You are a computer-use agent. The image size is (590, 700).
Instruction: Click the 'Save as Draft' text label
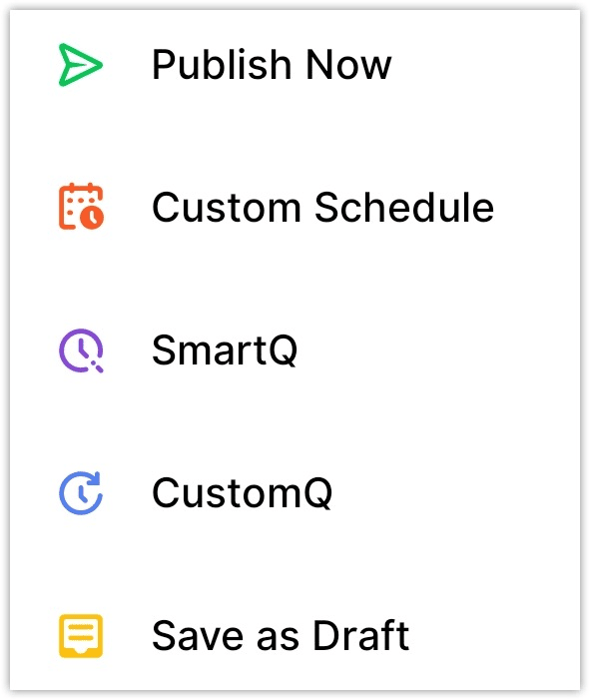click(x=281, y=636)
